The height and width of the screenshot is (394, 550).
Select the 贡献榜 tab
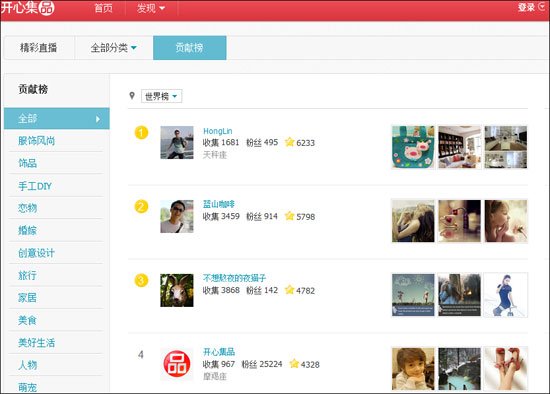click(189, 48)
